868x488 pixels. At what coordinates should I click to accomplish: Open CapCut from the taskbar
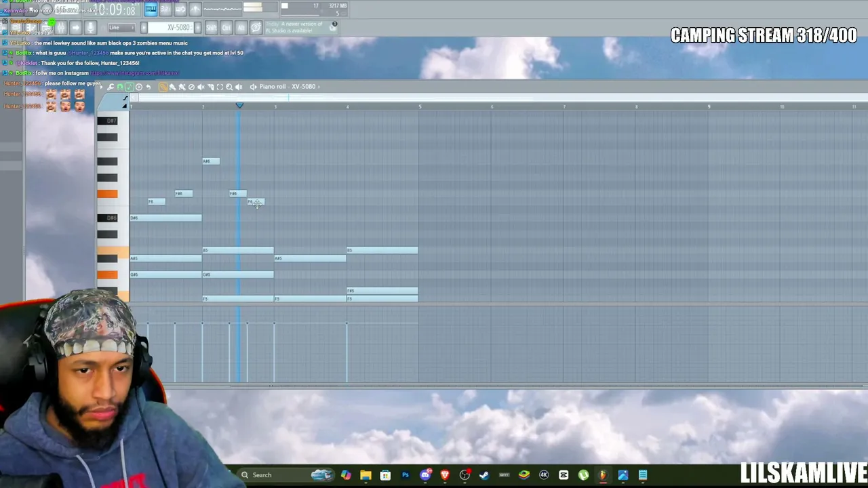click(564, 475)
